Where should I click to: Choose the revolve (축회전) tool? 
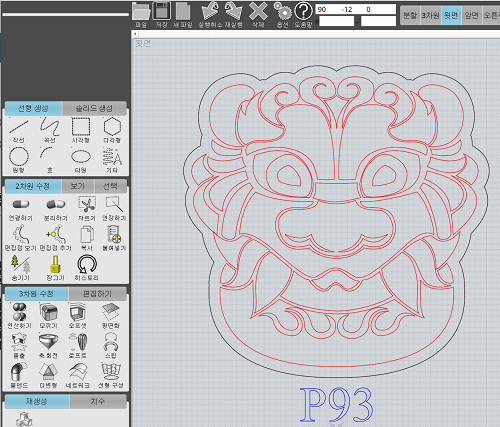point(48,346)
